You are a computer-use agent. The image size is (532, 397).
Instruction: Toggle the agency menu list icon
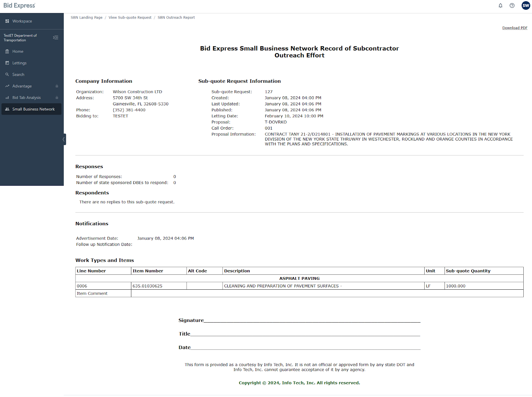pyautogui.click(x=56, y=38)
